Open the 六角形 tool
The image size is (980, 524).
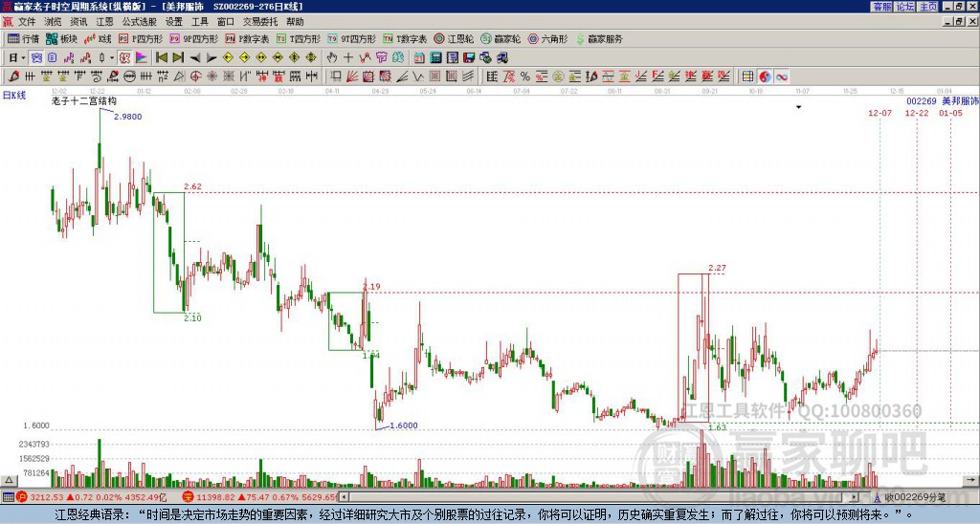tap(547, 38)
